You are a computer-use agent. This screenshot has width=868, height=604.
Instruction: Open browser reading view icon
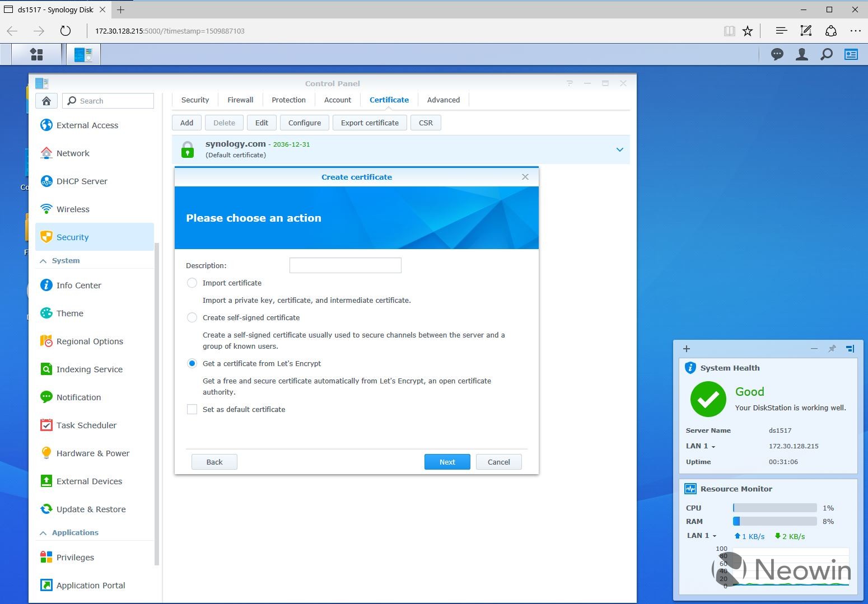point(729,31)
